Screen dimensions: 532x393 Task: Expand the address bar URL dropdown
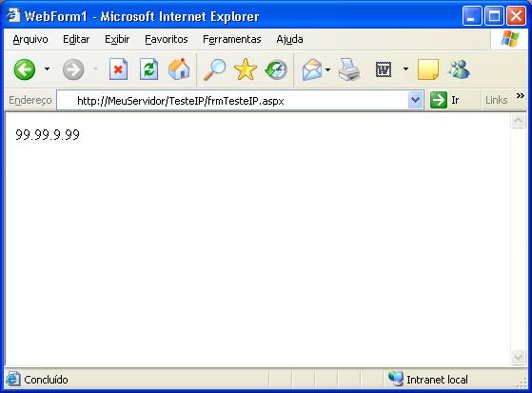click(415, 100)
